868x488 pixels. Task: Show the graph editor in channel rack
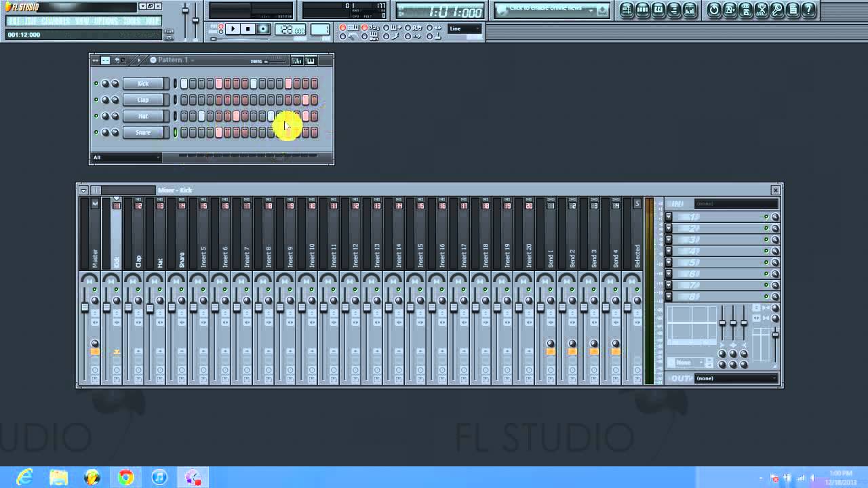pos(296,60)
